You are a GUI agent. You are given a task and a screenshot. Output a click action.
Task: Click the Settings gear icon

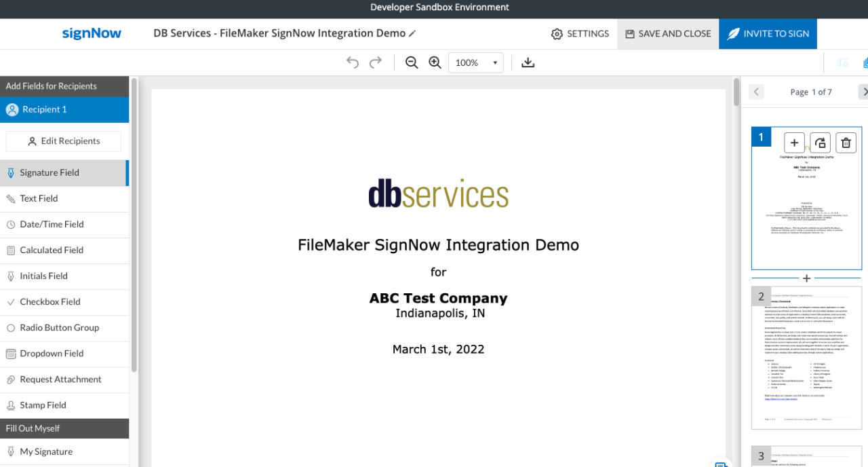(x=557, y=34)
